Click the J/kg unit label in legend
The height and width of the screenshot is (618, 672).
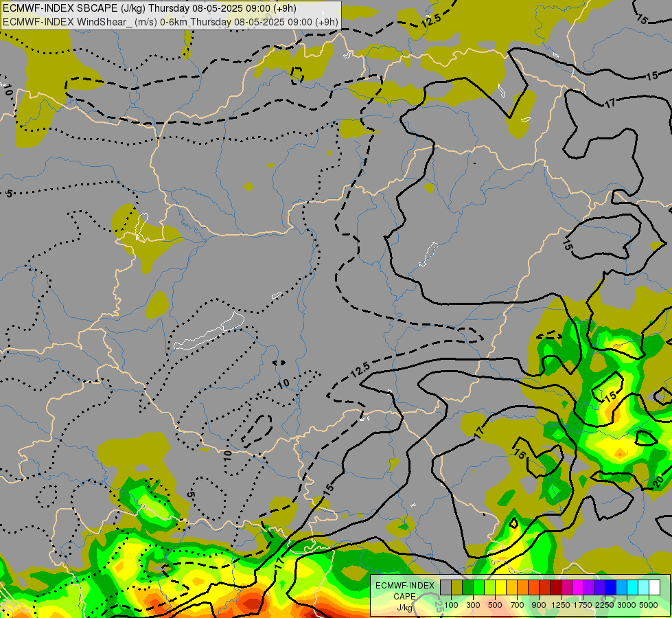click(x=404, y=608)
